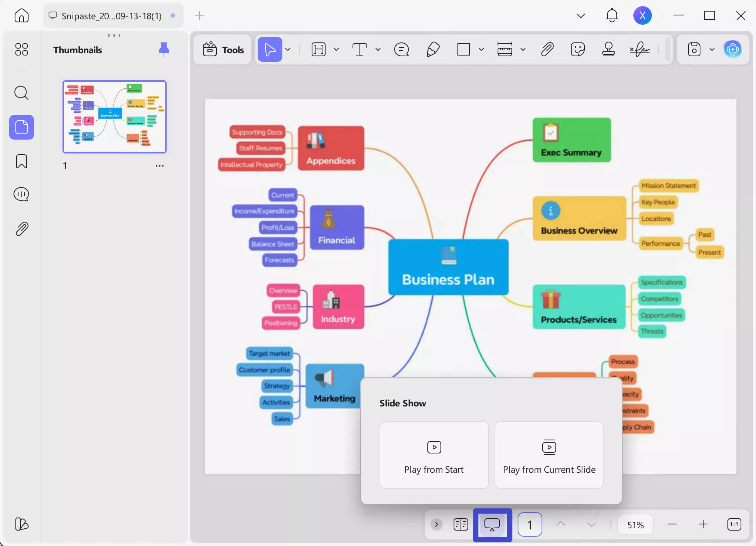The height and width of the screenshot is (546, 756).
Task: Select the Highlight tool
Action: coord(319,49)
